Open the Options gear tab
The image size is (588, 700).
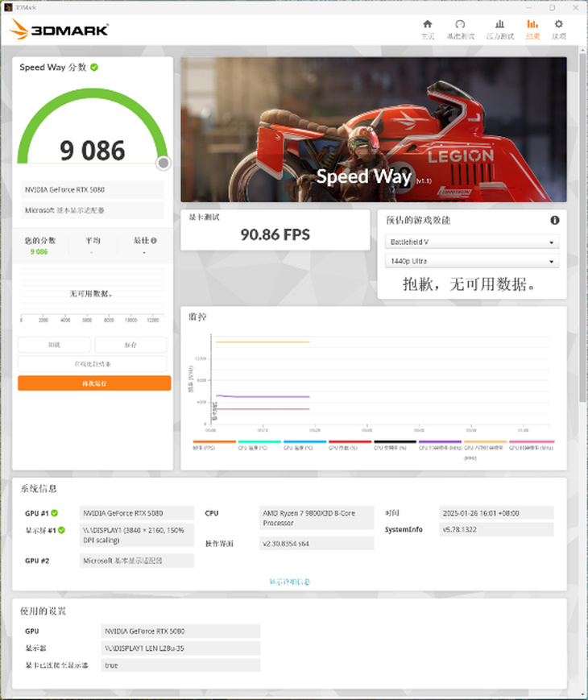[x=558, y=29]
